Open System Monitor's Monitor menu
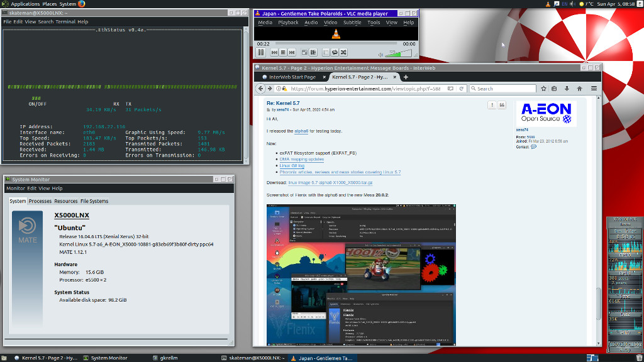The image size is (644, 362). click(16, 189)
